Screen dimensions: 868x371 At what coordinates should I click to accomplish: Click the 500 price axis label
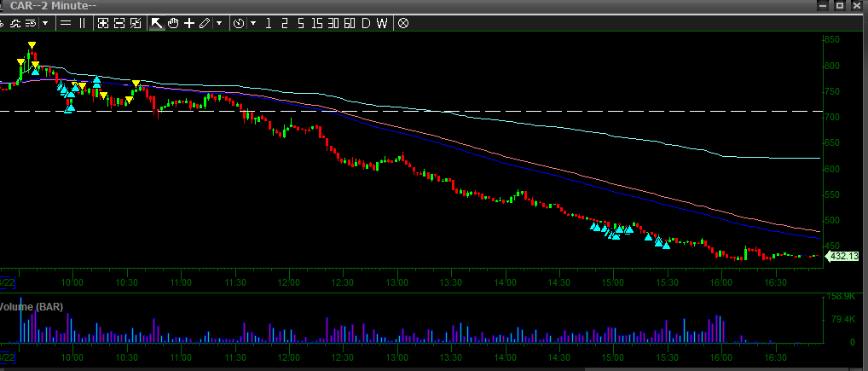click(832, 220)
